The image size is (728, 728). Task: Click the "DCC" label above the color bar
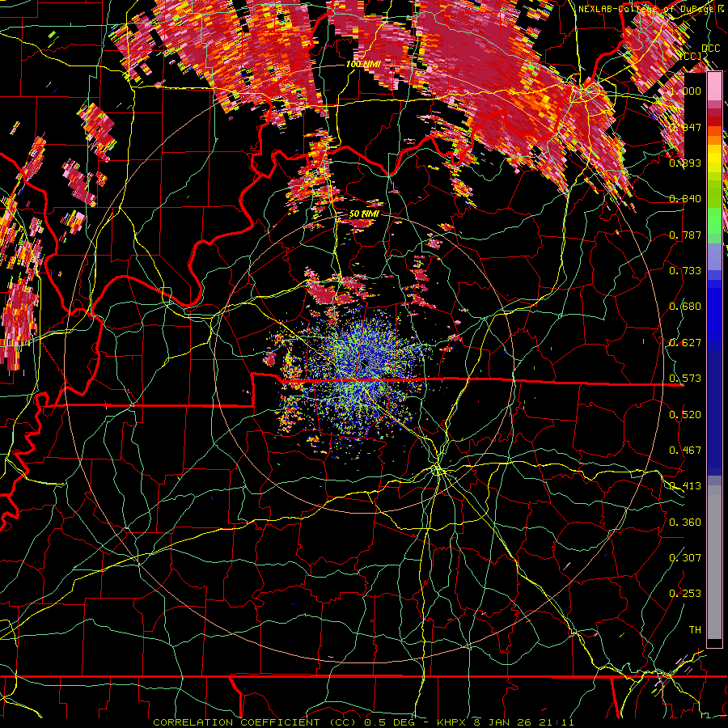coord(710,49)
